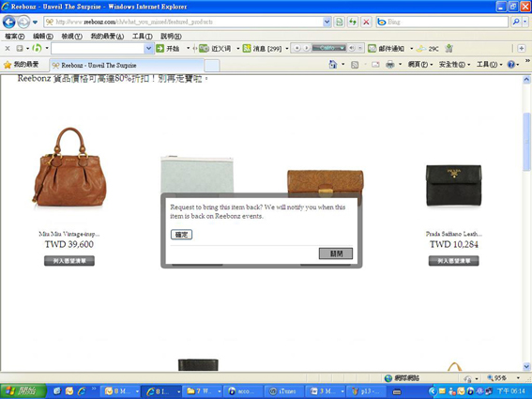Click the 消息 [299] toolbar item
The image size is (532, 399).
[x=263, y=49]
